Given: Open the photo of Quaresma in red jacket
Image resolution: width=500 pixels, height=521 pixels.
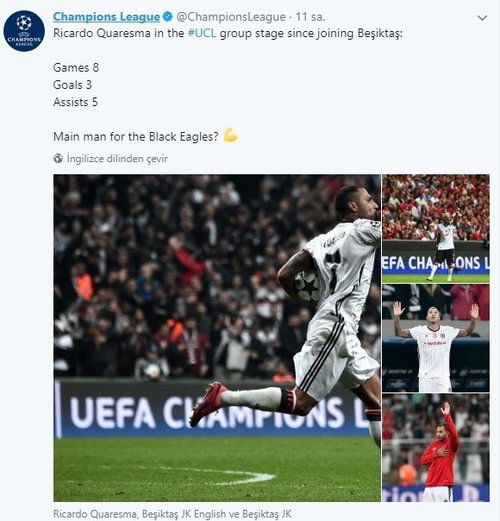Looking at the screenshot, I should click(x=436, y=448).
